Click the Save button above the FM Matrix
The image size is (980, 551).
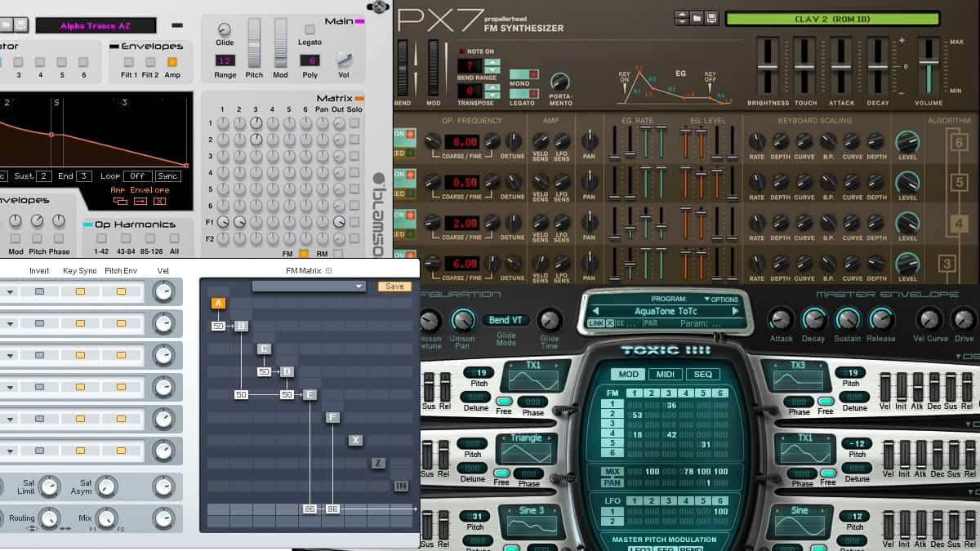[x=394, y=287]
